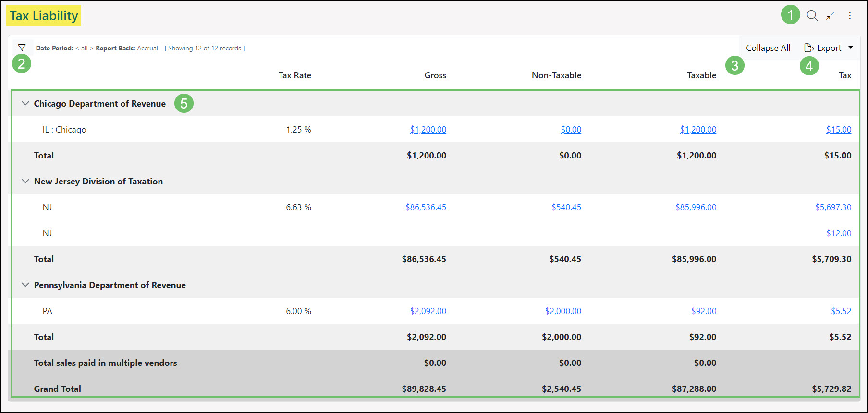
Task: Open PA taxable $92.00 link
Action: (704, 311)
